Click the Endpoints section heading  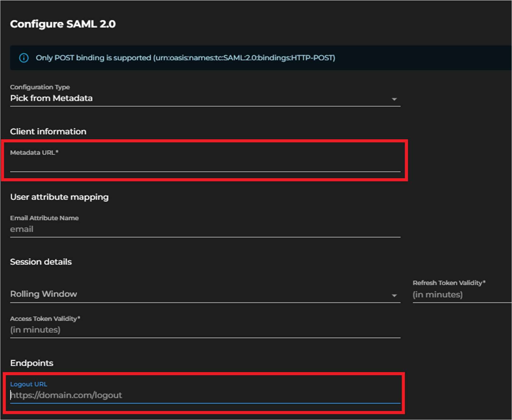tap(32, 363)
